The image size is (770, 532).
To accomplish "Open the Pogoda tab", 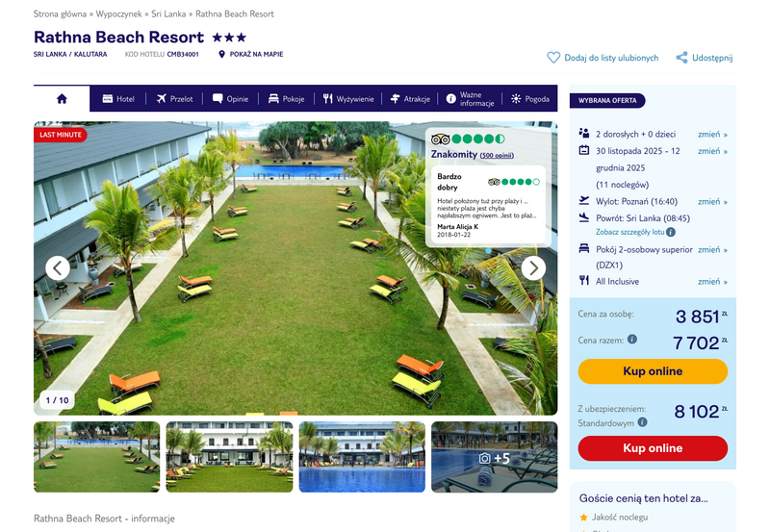I will coord(530,99).
